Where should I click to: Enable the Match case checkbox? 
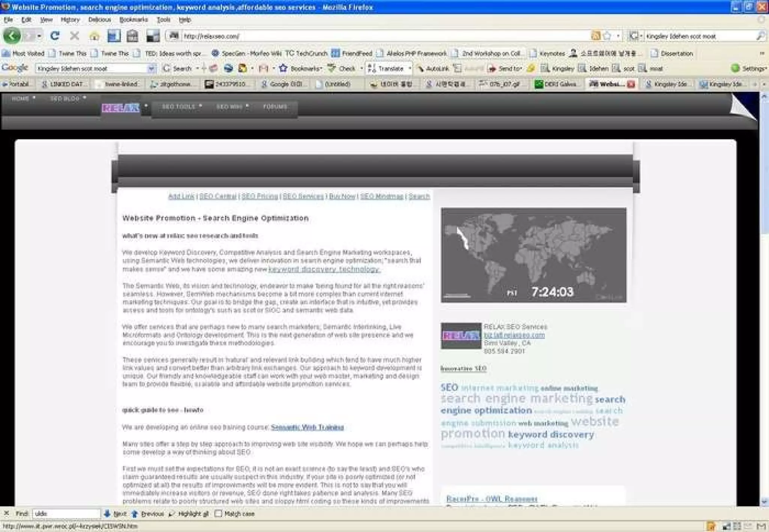(218, 514)
